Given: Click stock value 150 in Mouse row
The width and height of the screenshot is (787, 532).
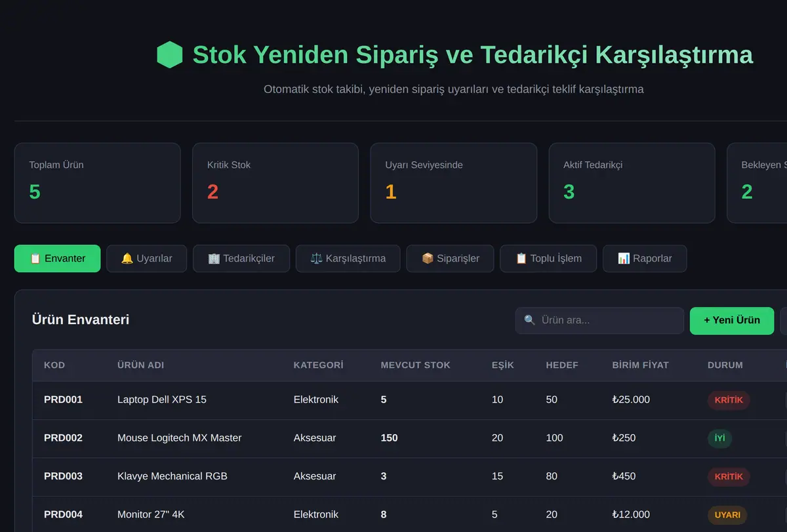Looking at the screenshot, I should 390,438.
